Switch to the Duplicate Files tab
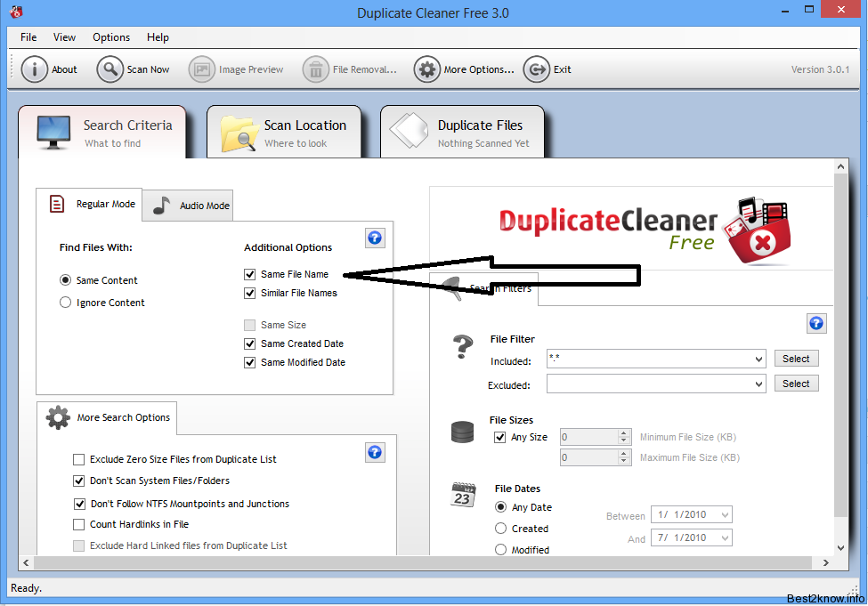Screen dimensions: 868x606 tap(462, 133)
